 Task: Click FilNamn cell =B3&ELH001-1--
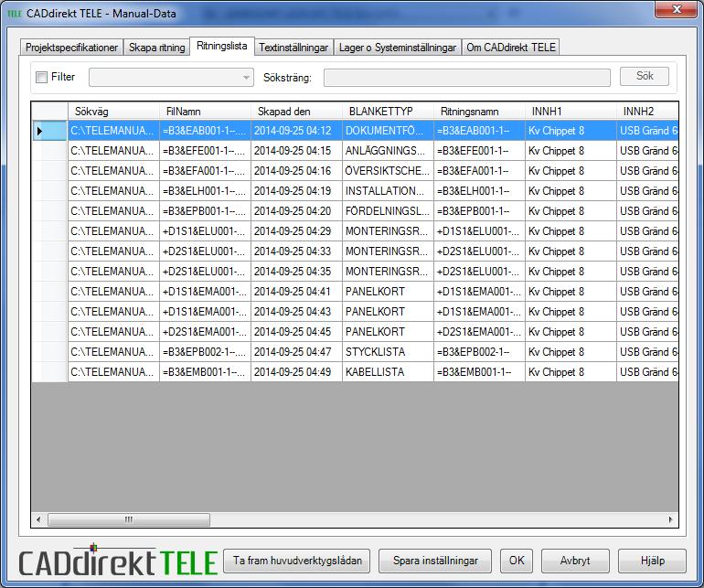pos(205,191)
